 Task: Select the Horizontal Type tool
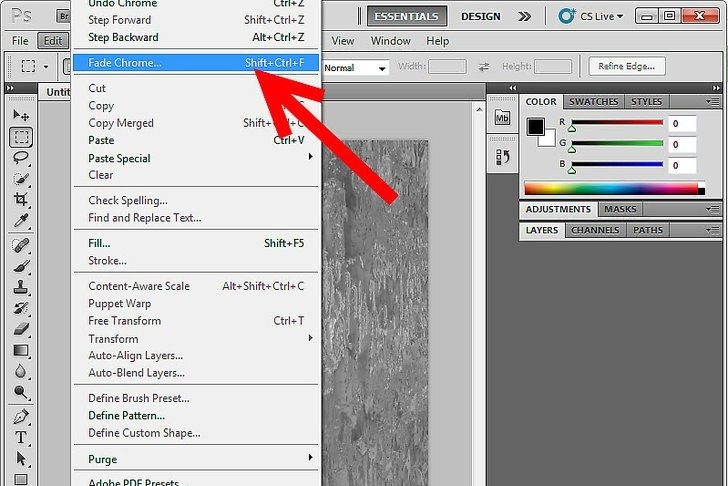(x=21, y=437)
